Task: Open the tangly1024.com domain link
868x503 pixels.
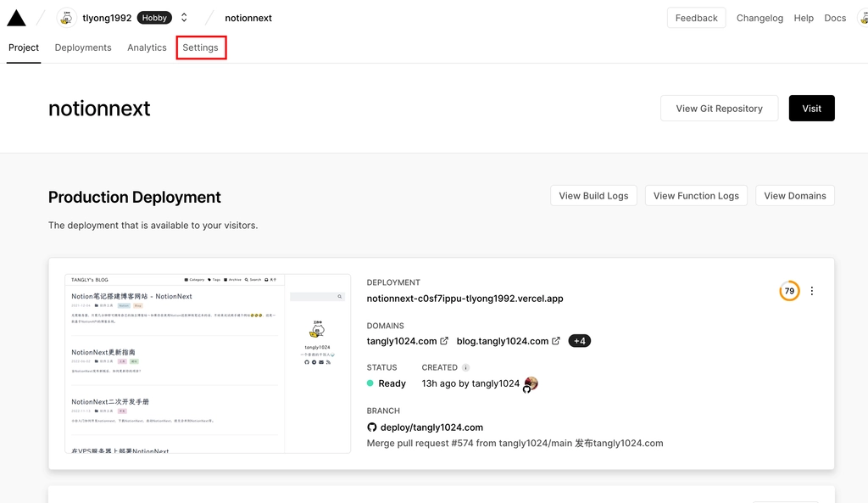Action: click(x=401, y=341)
